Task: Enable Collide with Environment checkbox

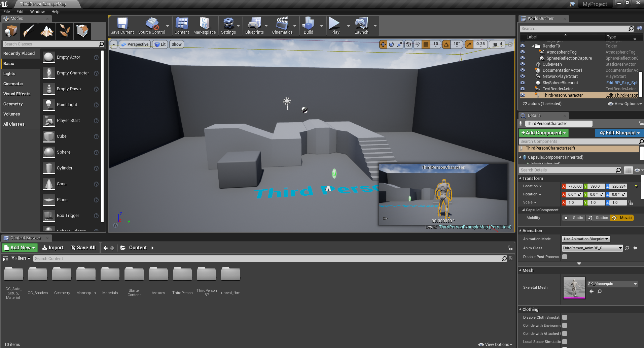Action: (565, 325)
